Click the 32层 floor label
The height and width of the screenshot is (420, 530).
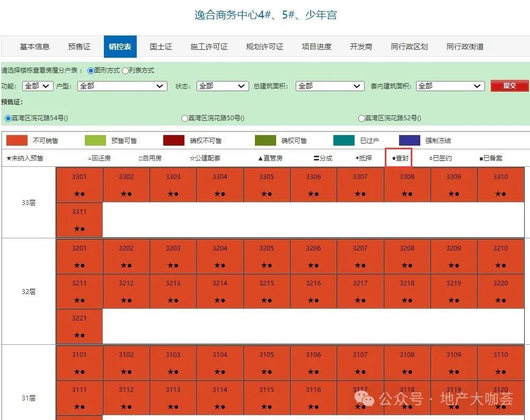coord(29,292)
